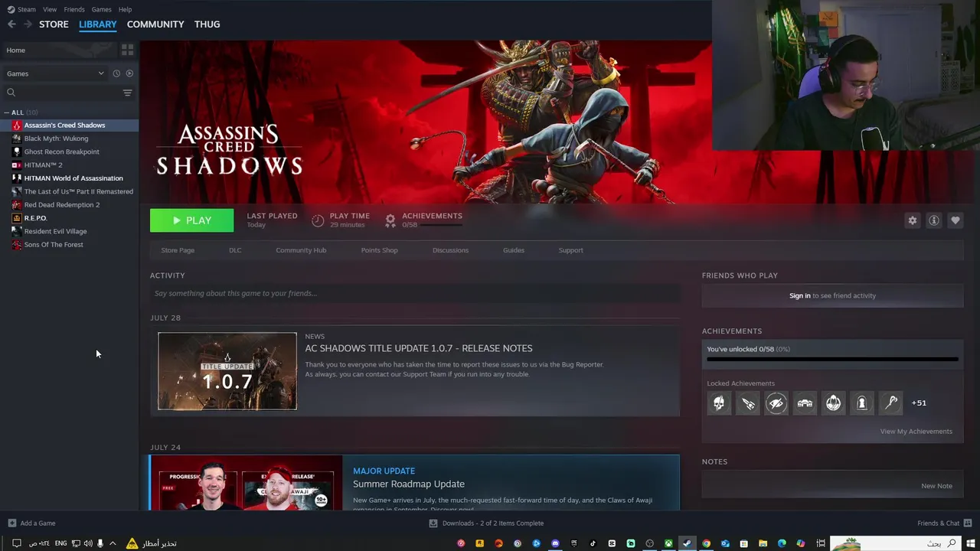Open Friends & Chat panel

coord(944,523)
